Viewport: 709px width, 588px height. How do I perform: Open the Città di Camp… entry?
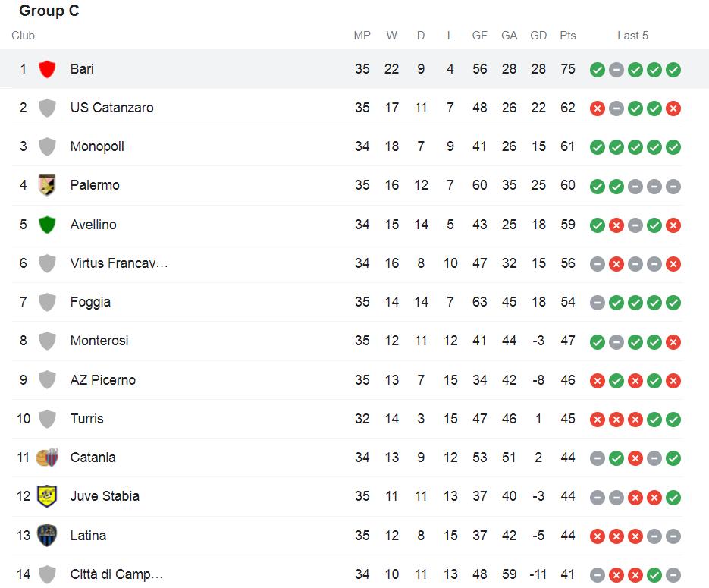116,574
